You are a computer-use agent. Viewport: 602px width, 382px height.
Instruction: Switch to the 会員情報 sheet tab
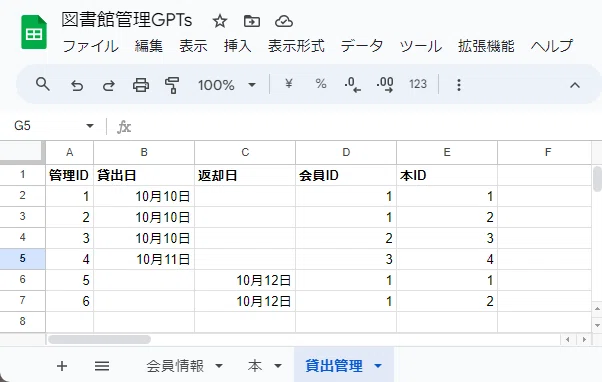pyautogui.click(x=175, y=366)
